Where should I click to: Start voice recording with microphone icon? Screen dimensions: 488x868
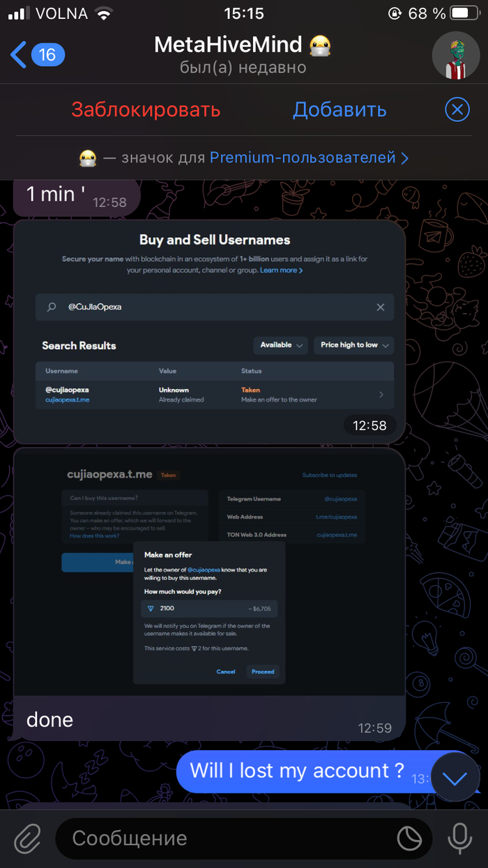click(459, 838)
